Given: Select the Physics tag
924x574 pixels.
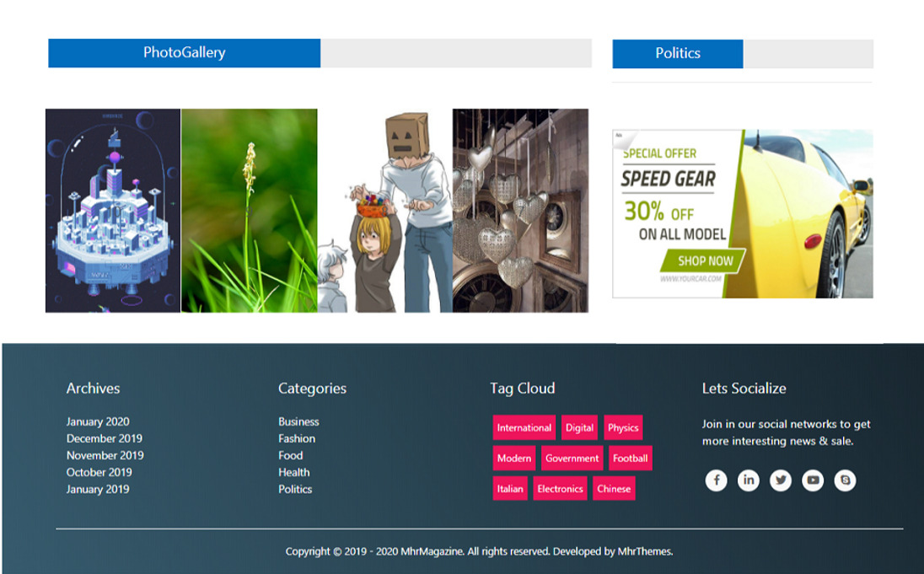Looking at the screenshot, I should click(x=623, y=428).
